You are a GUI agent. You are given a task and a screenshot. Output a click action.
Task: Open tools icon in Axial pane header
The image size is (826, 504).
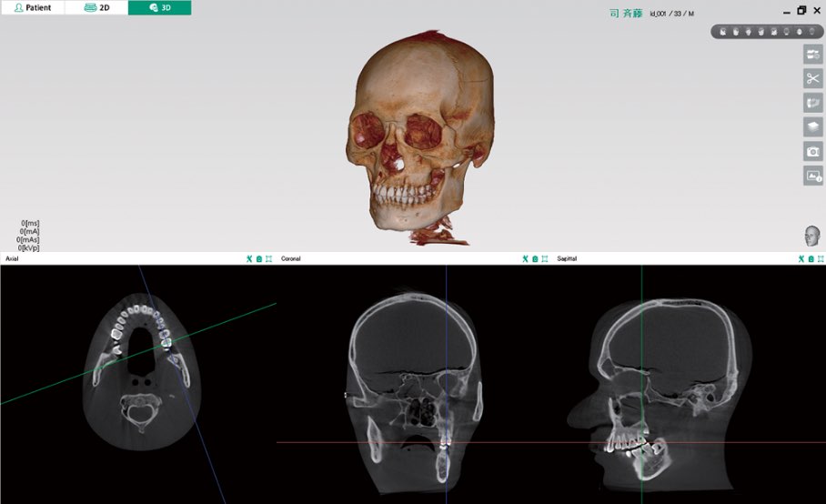(x=249, y=259)
